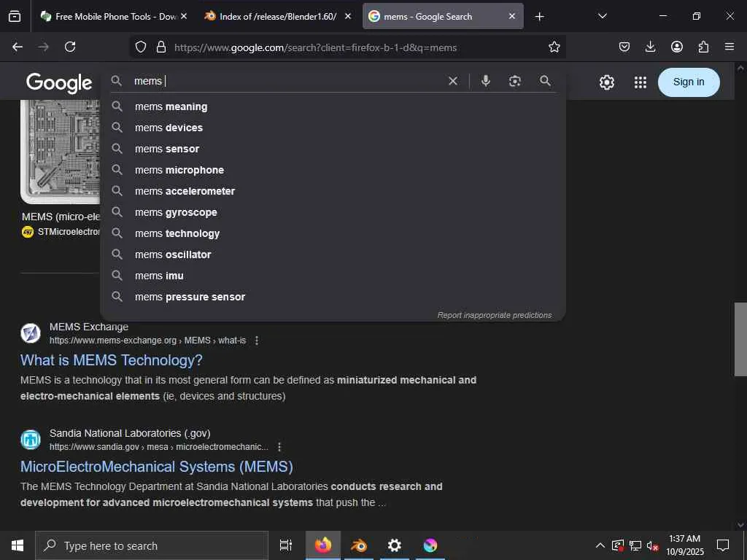Close the Blender1.60 index tab
The image size is (747, 560).
coord(348,16)
